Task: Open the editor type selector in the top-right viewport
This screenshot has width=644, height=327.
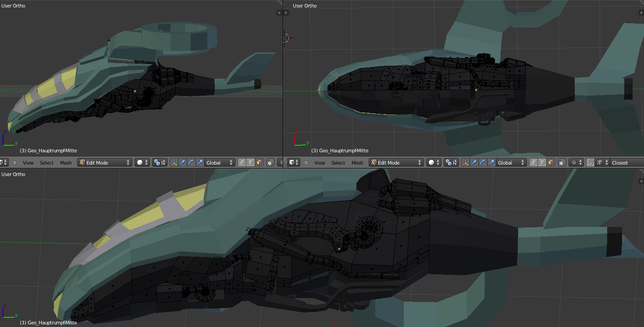Action: (x=294, y=163)
